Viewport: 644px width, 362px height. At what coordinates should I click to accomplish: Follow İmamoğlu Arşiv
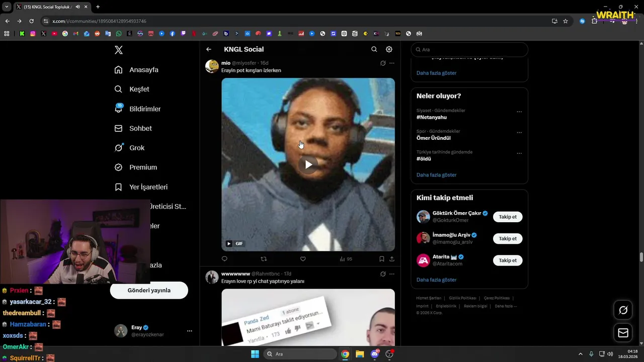pos(508,239)
